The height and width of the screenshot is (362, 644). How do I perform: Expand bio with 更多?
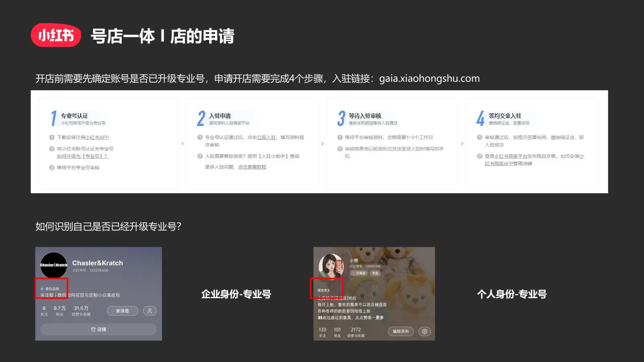click(380, 318)
